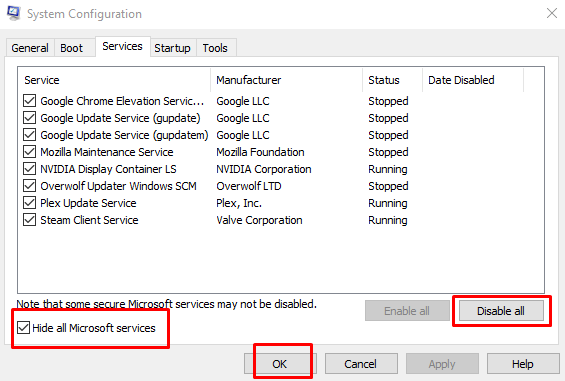The width and height of the screenshot is (565, 381).
Task: Uncheck Steam Client Service checkbox
Action: tap(30, 220)
